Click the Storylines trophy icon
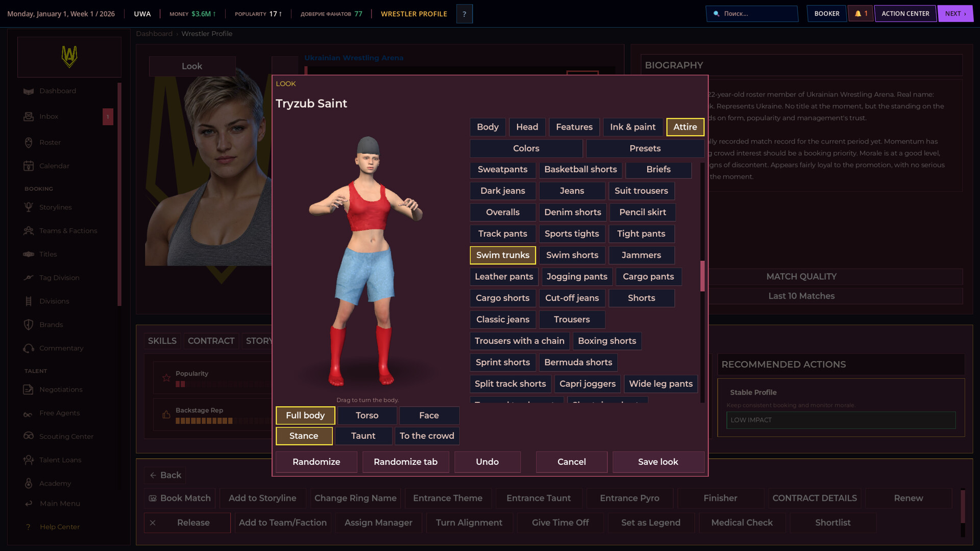 point(29,207)
